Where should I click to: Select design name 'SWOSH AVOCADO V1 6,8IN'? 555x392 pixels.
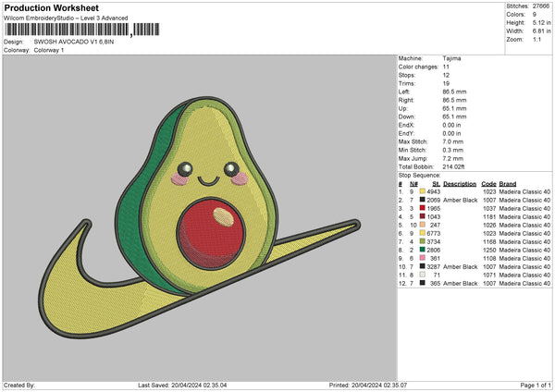(74, 42)
